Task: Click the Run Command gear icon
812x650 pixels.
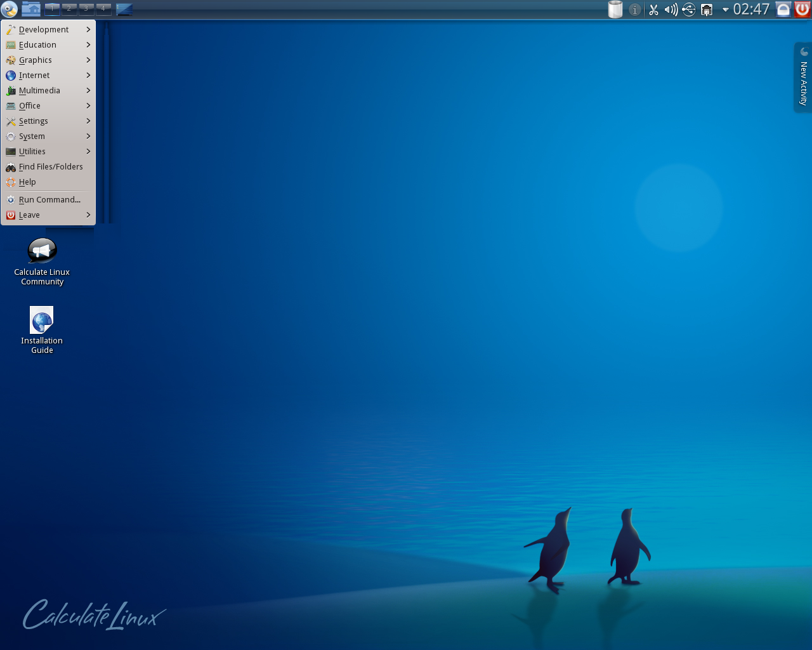Action: point(11,200)
